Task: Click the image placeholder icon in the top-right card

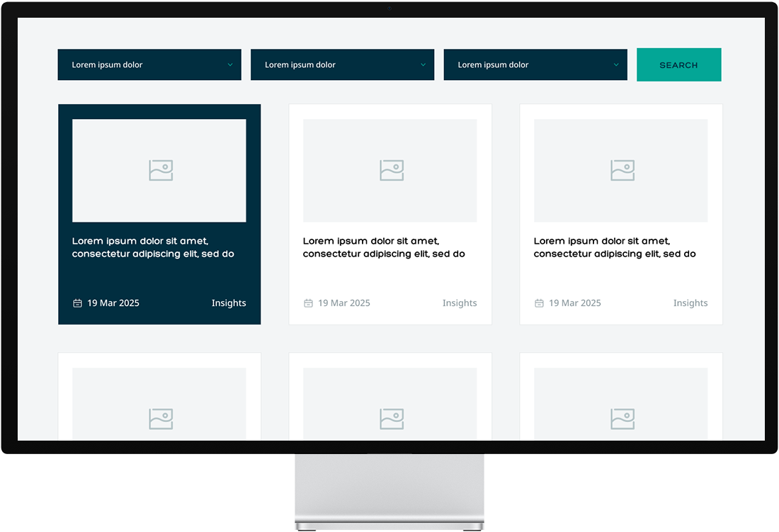Action: click(622, 171)
